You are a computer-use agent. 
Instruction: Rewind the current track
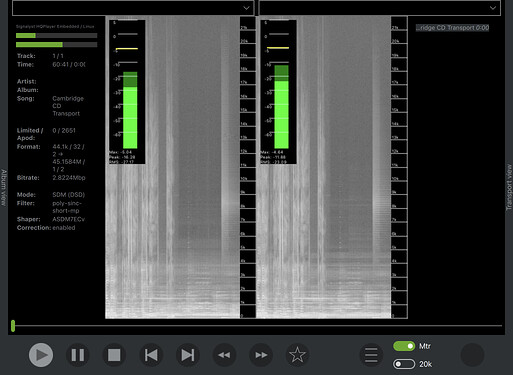click(x=224, y=355)
